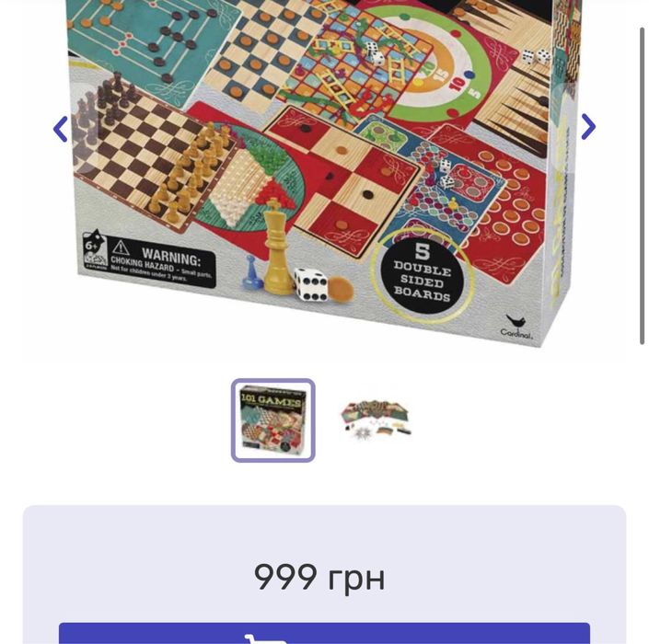Image resolution: width=649 pixels, height=644 pixels.
Task: Click the snakes and ladders board picture
Action: 353,70
